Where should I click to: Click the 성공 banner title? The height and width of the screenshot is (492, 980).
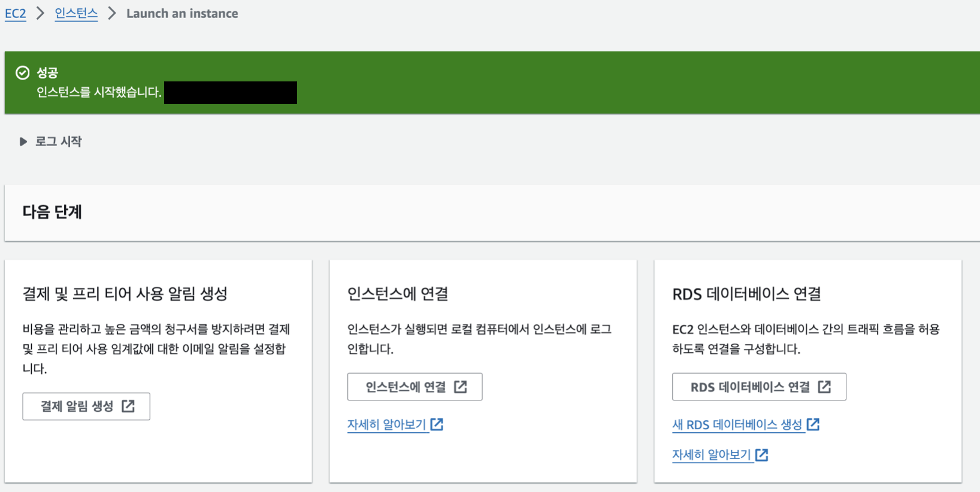(47, 72)
